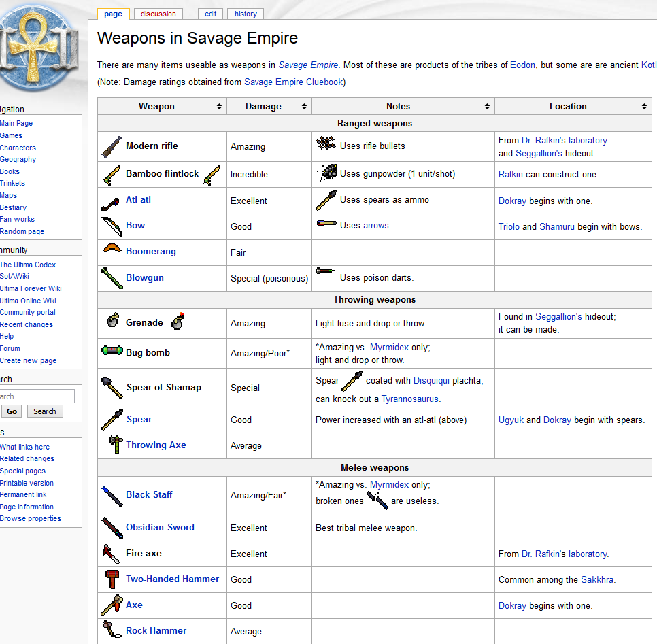657x644 pixels.
Task: Click the Bug bomb icon
Action: [112, 350]
